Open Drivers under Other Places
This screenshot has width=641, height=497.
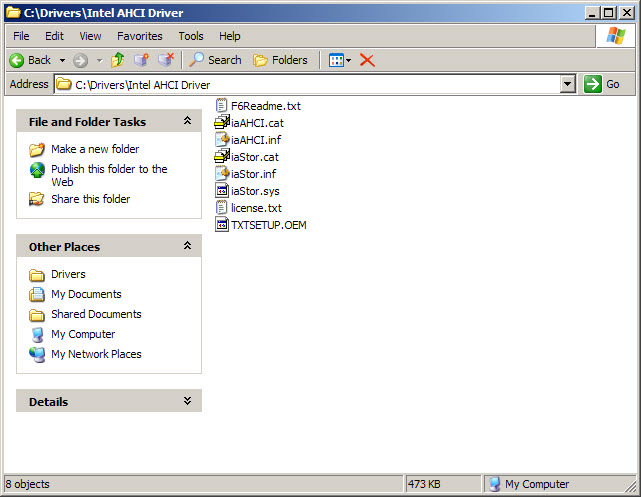68,274
